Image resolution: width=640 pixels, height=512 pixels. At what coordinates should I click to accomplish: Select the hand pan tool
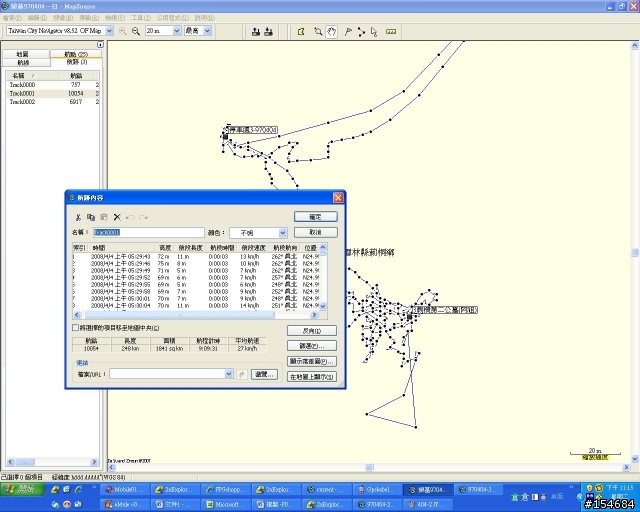click(x=331, y=31)
